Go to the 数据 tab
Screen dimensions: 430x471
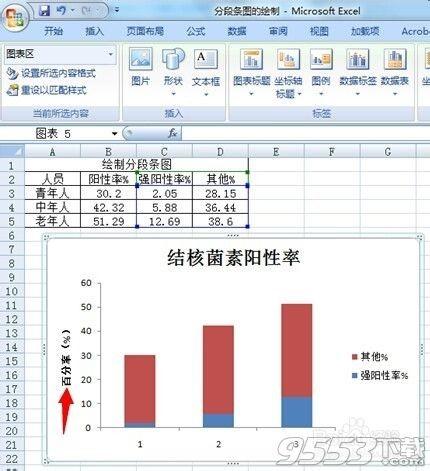click(237, 31)
